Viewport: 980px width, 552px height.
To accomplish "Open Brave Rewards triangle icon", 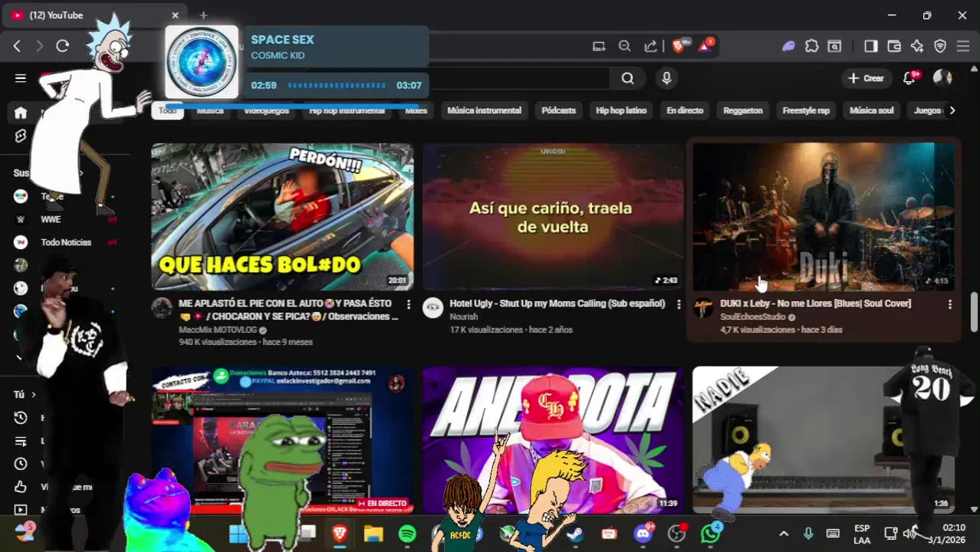I will (x=705, y=46).
